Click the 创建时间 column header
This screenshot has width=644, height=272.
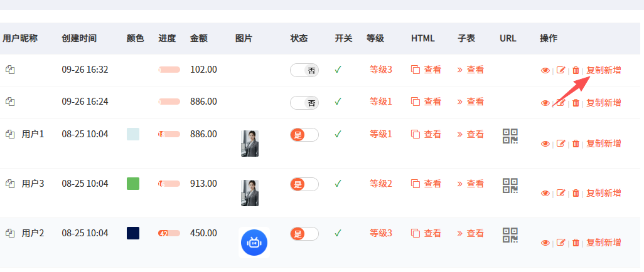click(79, 38)
